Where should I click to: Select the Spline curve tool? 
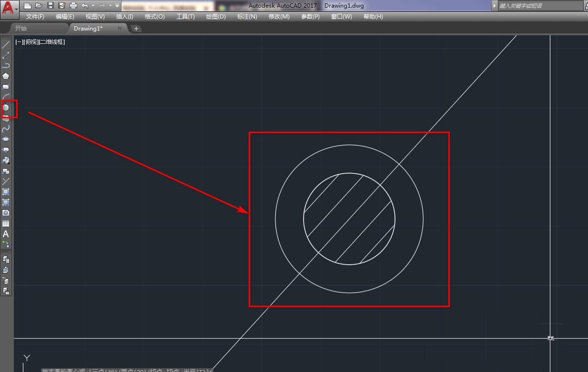(6, 129)
